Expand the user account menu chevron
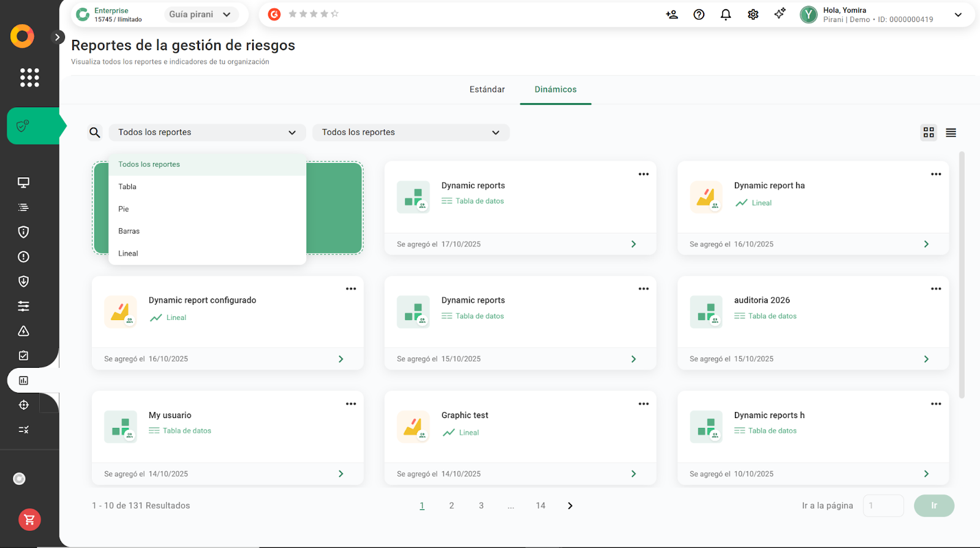The height and width of the screenshot is (548, 980). click(958, 15)
